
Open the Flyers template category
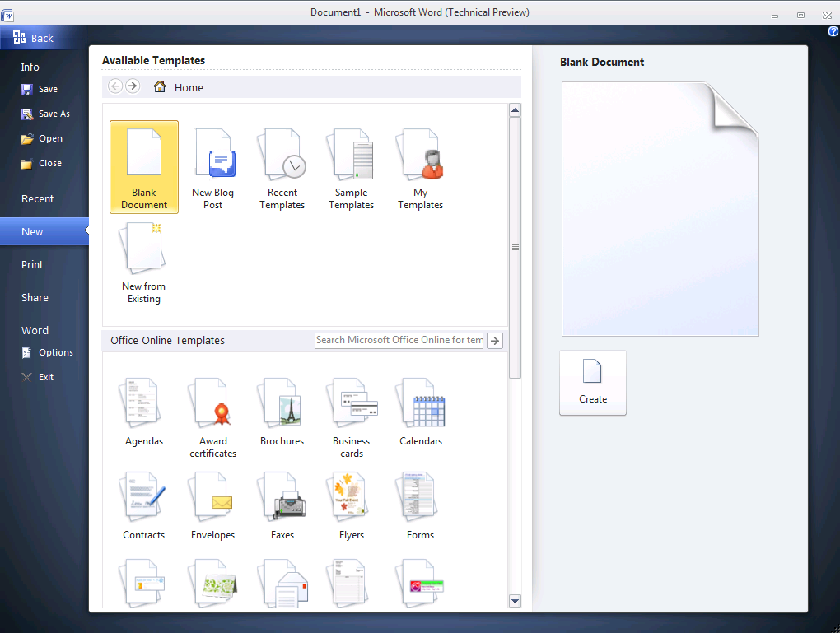[351, 506]
